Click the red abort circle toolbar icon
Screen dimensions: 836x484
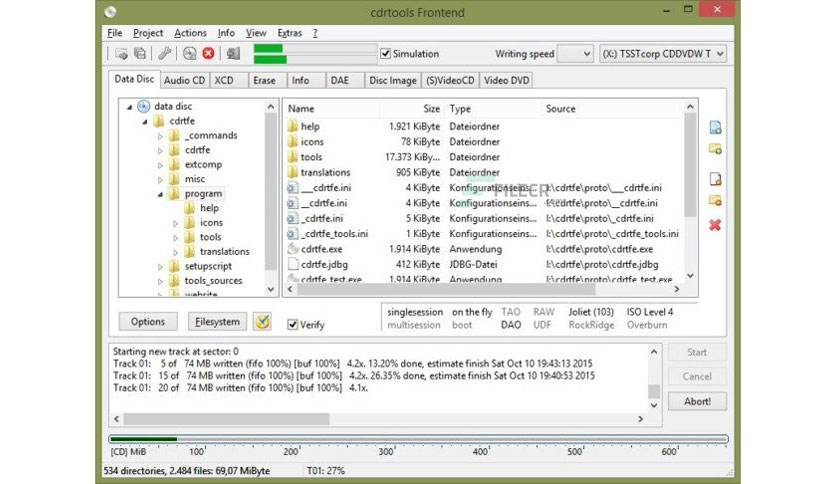click(208, 53)
